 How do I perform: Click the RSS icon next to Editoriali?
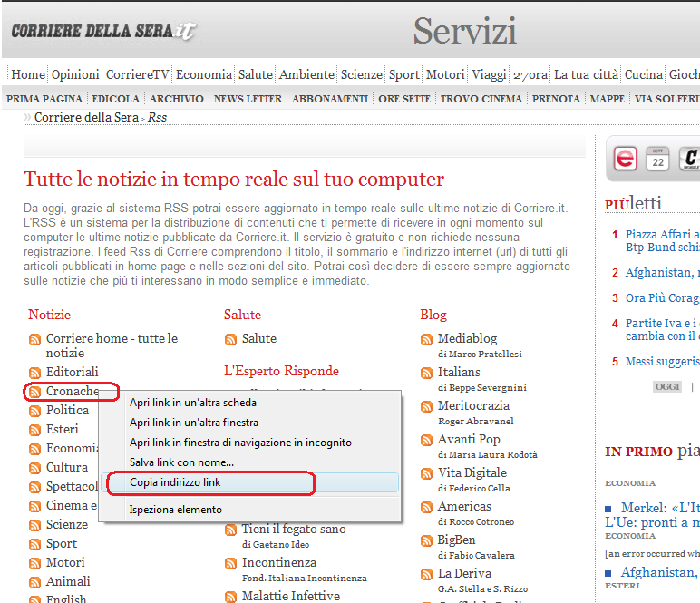(x=34, y=373)
